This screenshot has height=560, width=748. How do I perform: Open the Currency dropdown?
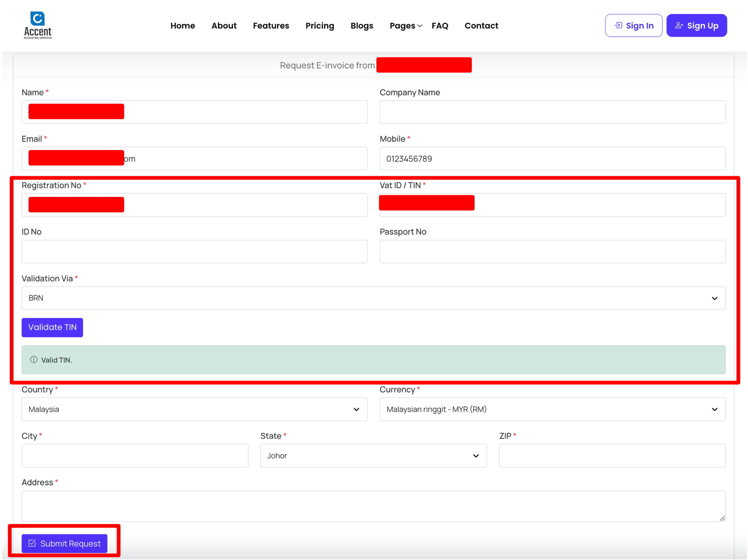(x=552, y=409)
